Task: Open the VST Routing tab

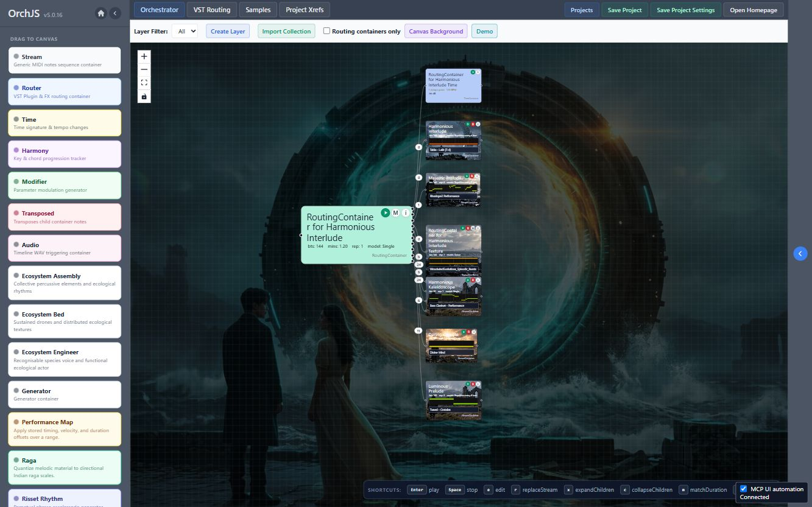Action: point(212,10)
